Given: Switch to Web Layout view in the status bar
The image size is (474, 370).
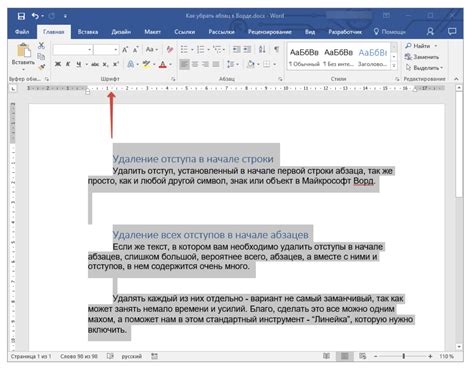Looking at the screenshot, I should coord(363,356).
